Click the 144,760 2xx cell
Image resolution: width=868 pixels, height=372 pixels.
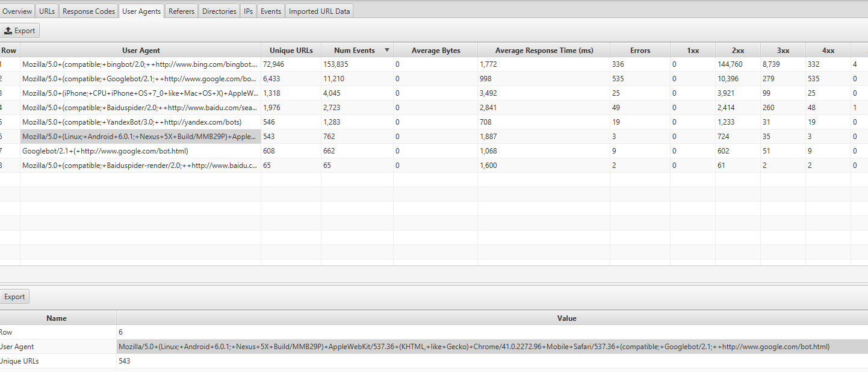[738, 64]
